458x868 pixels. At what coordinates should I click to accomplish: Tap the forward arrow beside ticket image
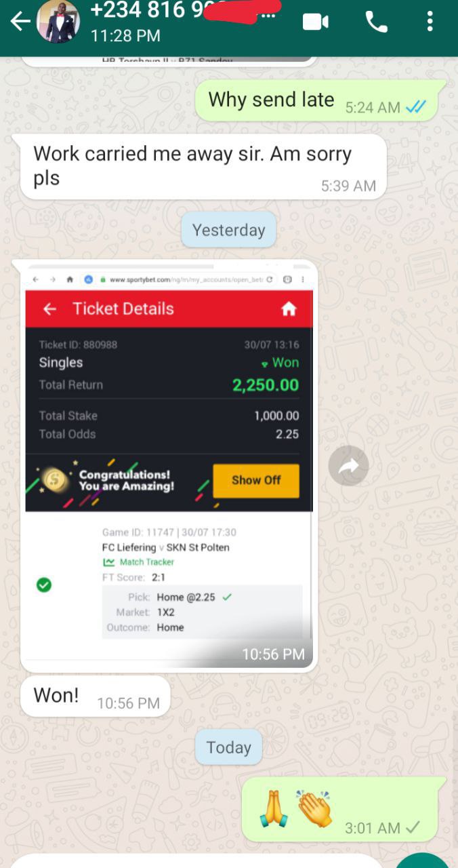(x=348, y=466)
